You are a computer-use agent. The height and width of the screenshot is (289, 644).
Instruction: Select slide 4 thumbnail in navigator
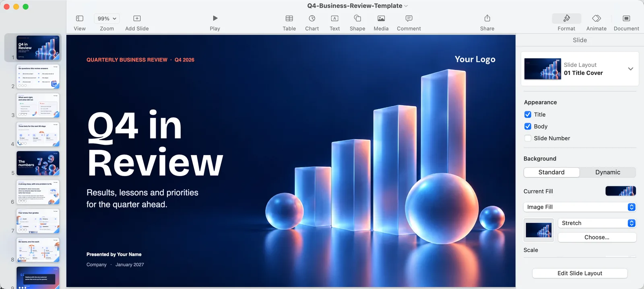(38, 134)
